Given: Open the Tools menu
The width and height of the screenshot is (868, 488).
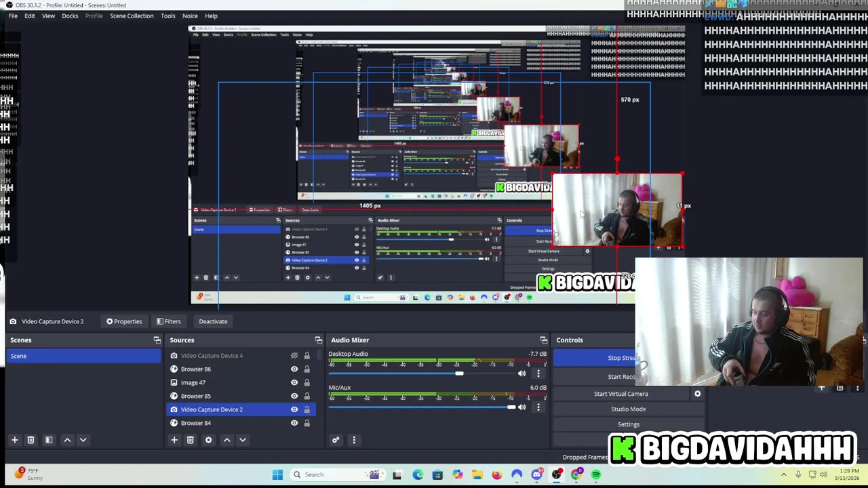Looking at the screenshot, I should point(168,16).
